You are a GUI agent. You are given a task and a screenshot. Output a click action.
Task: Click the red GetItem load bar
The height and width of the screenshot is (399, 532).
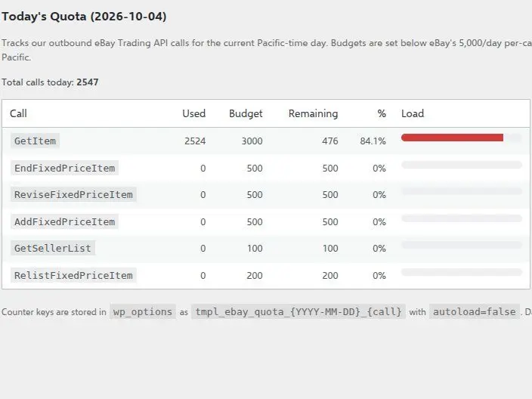[x=452, y=138]
